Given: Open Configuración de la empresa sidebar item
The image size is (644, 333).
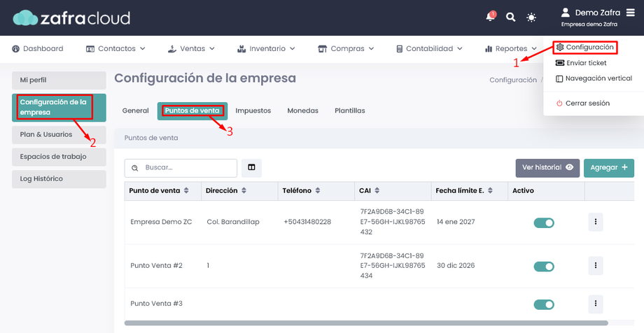Looking at the screenshot, I should coord(59,108).
